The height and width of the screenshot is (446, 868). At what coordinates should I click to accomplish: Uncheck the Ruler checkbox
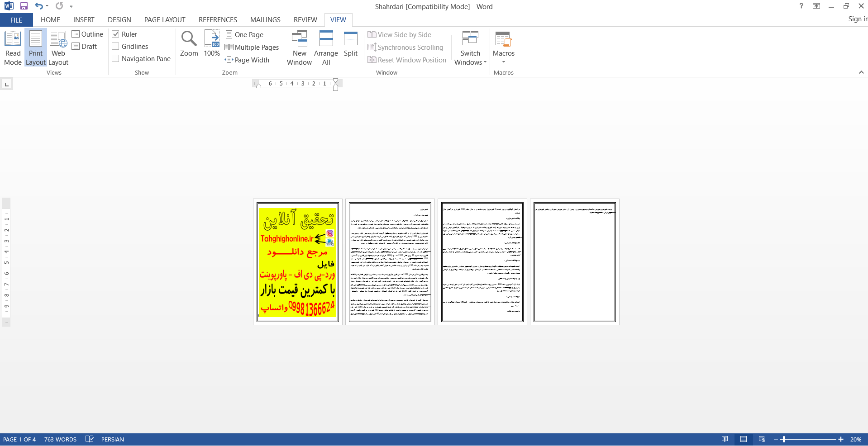coord(115,34)
